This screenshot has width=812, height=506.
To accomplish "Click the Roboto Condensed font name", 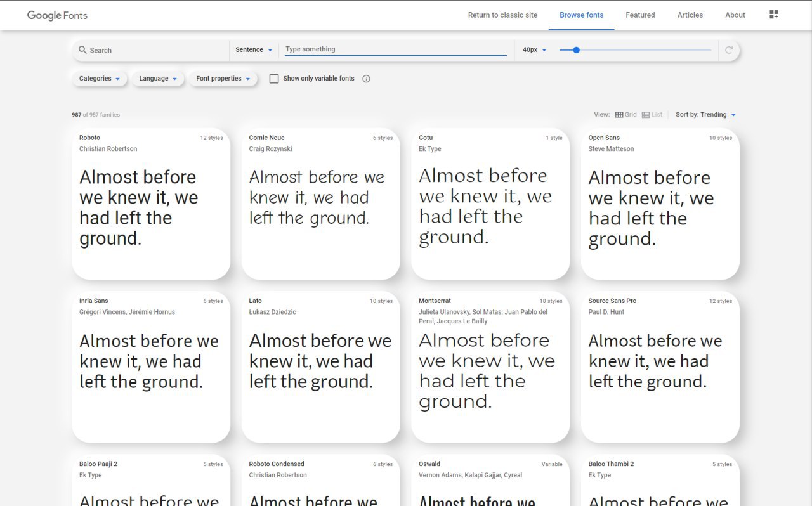I will coord(277,464).
